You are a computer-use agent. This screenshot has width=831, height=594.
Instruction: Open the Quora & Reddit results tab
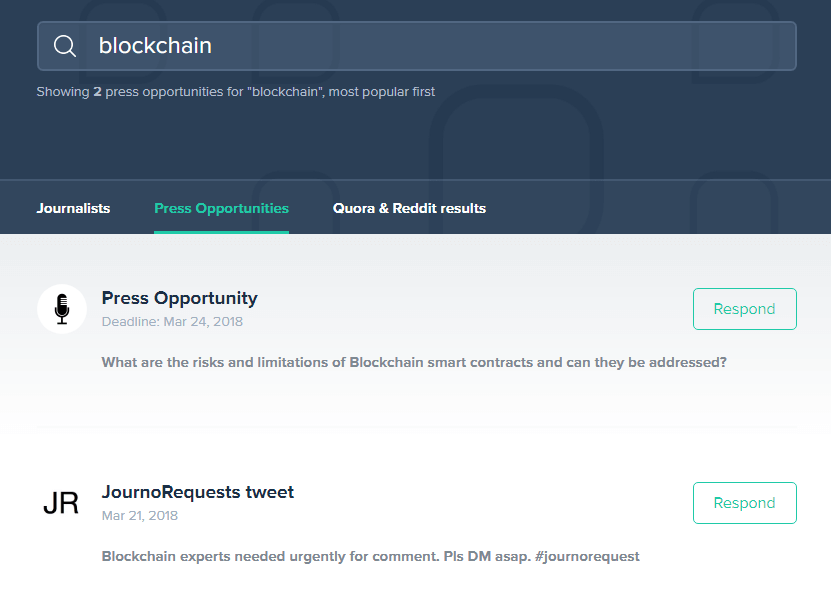pyautogui.click(x=409, y=208)
